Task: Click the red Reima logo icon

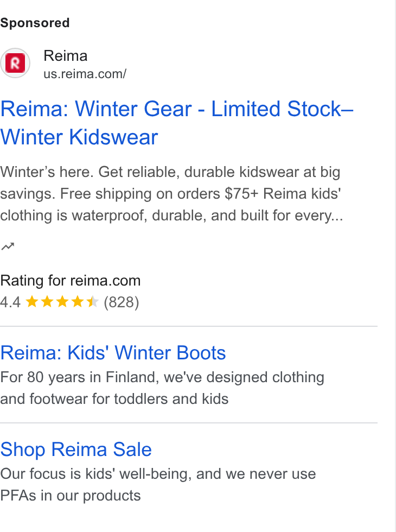Action: 15,63
